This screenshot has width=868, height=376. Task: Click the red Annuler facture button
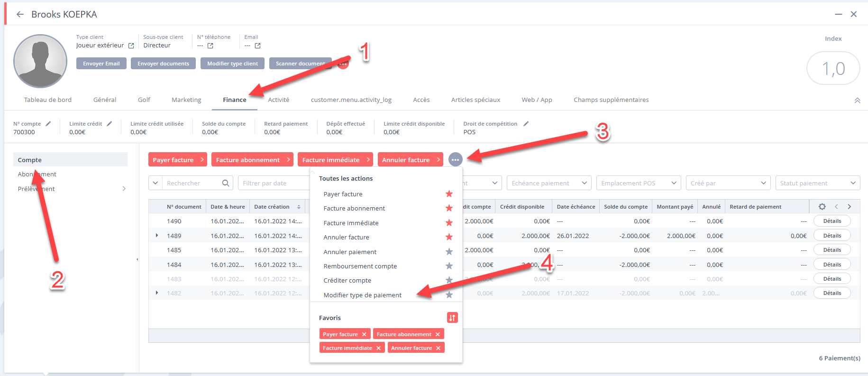(x=411, y=160)
